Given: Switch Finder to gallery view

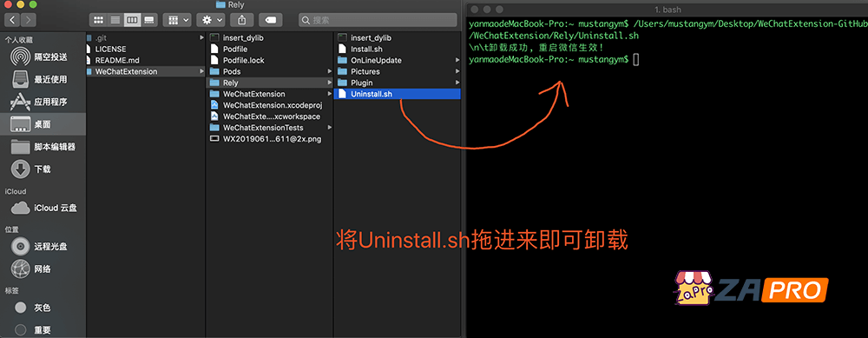Looking at the screenshot, I should [x=148, y=20].
